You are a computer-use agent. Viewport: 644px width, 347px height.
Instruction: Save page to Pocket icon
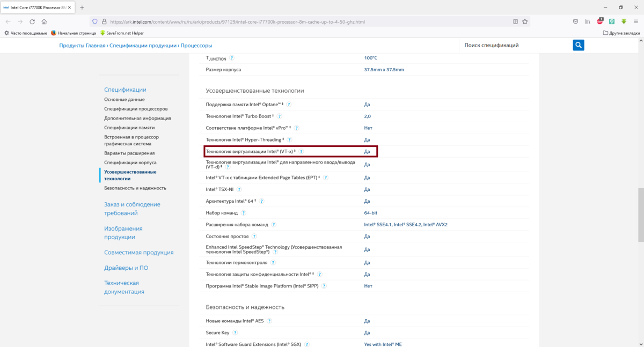point(575,21)
